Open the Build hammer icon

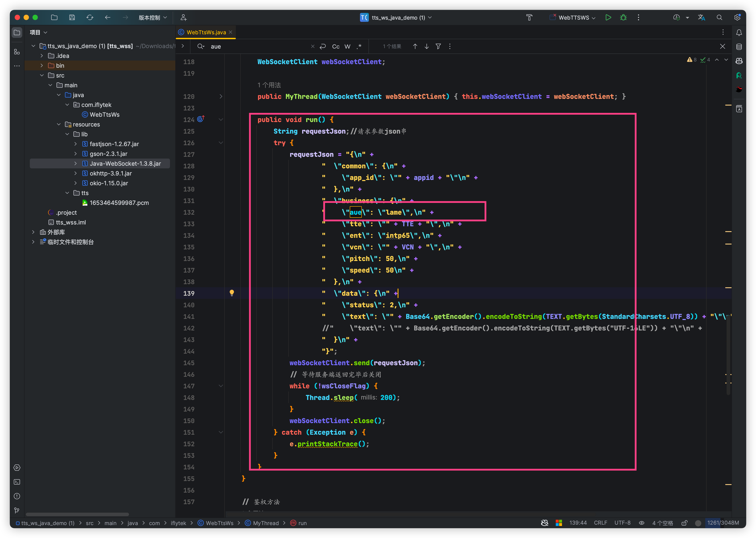pyautogui.click(x=529, y=18)
